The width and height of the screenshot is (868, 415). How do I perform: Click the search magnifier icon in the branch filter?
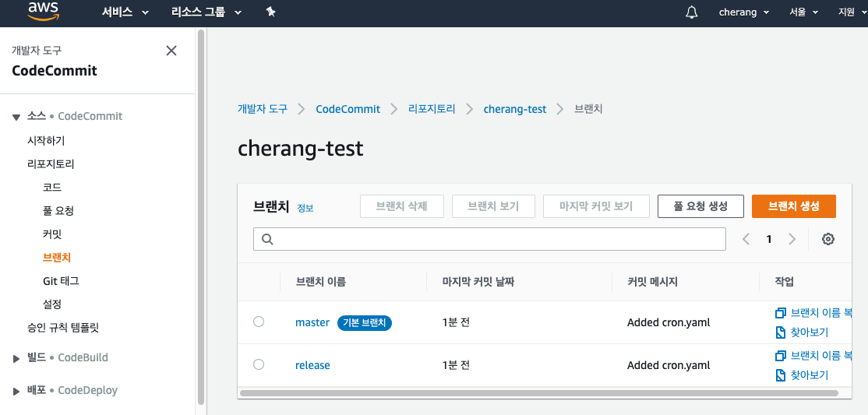[x=266, y=239]
